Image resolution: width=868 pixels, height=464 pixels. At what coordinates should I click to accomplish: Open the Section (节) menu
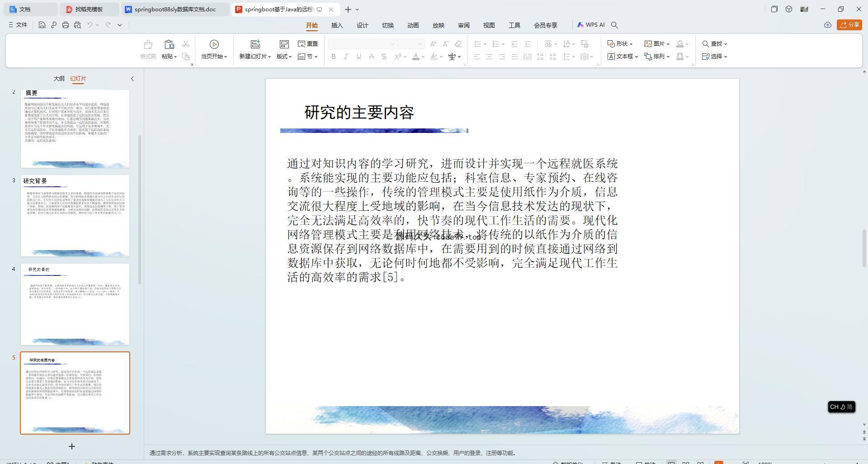click(x=308, y=57)
